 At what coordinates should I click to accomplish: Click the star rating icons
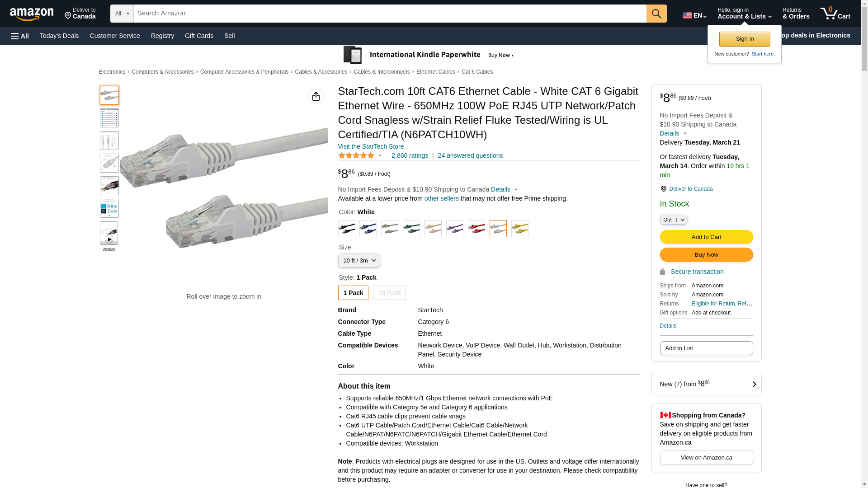pos(356,155)
